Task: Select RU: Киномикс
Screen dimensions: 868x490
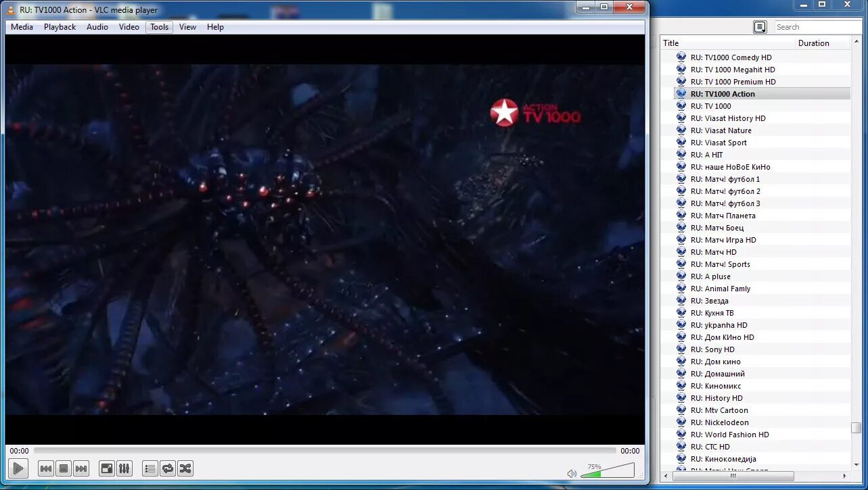Action: click(x=716, y=386)
